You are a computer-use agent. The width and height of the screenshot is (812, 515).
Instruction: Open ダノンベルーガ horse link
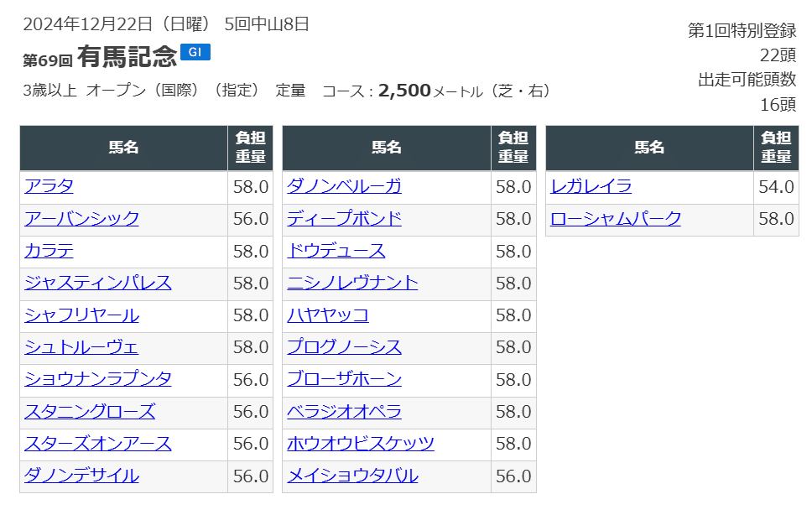click(x=345, y=187)
